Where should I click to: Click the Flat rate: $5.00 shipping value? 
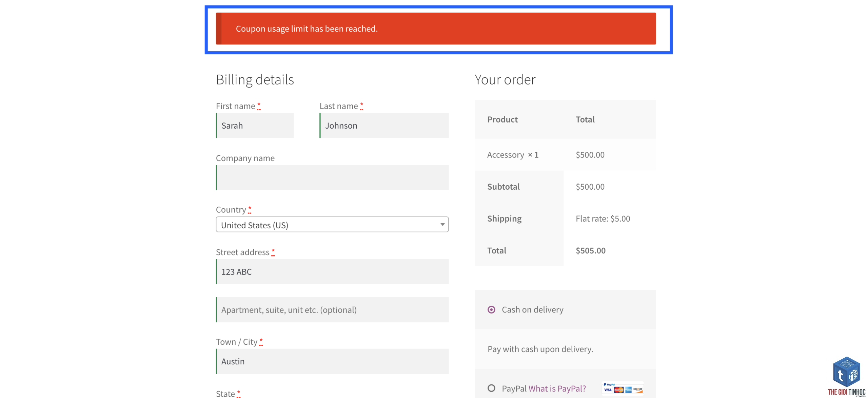603,219
